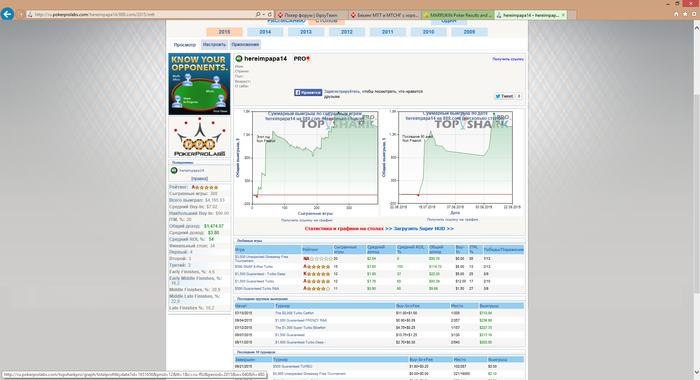
Task: Click the Facebook Нравится like button
Action: click(308, 92)
